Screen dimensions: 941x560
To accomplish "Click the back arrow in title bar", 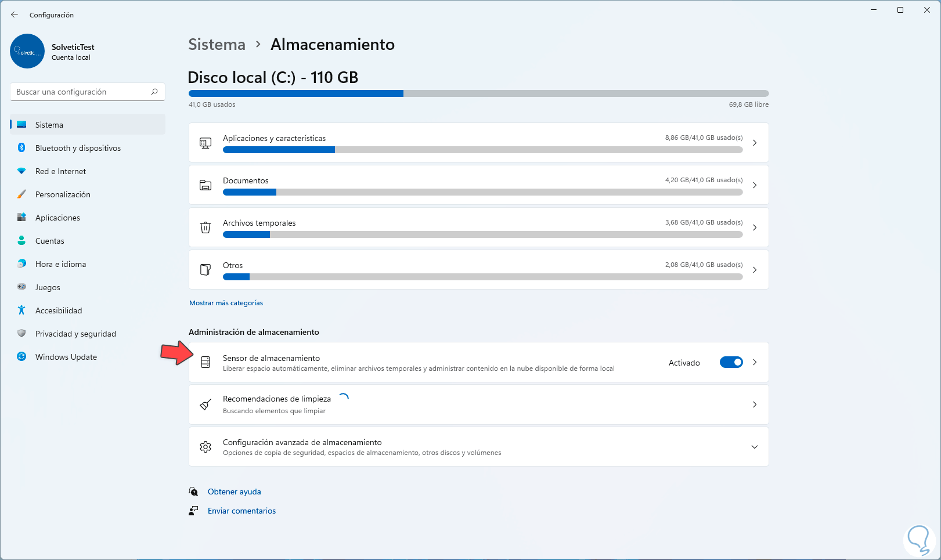I will tap(15, 15).
